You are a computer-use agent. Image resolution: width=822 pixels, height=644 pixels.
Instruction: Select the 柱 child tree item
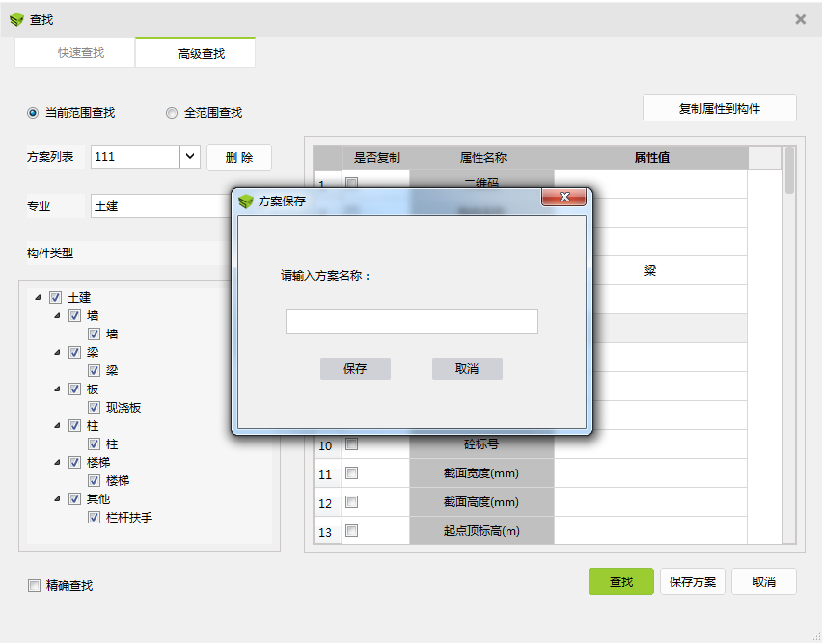point(112,444)
